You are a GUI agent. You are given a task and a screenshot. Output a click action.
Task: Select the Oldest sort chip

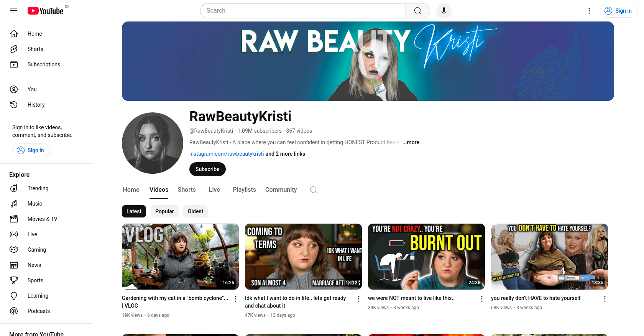pos(195,211)
